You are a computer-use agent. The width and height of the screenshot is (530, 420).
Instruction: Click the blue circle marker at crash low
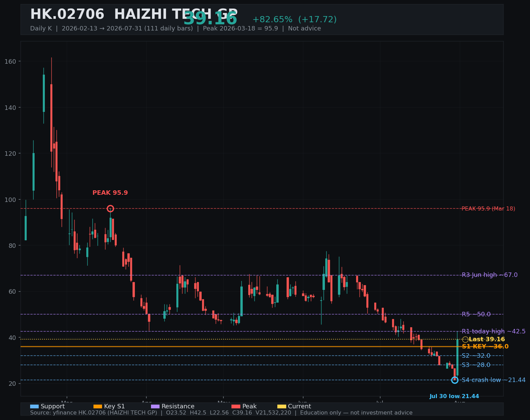click(455, 380)
